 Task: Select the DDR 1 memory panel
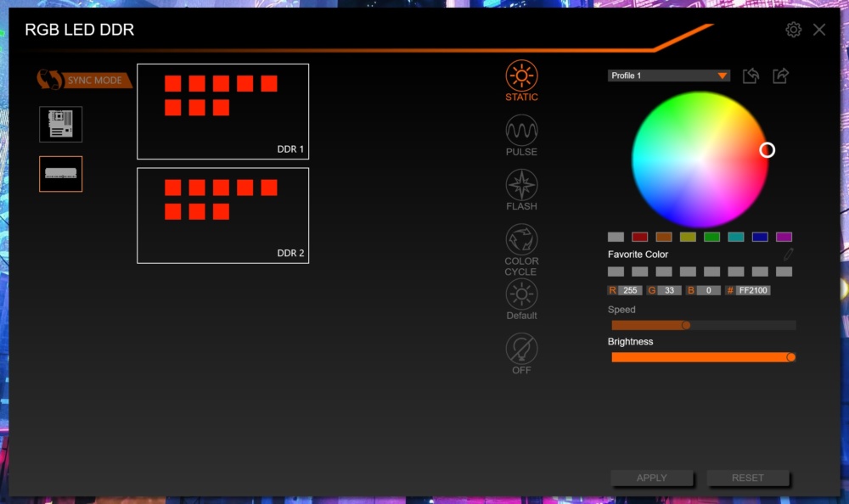click(222, 111)
